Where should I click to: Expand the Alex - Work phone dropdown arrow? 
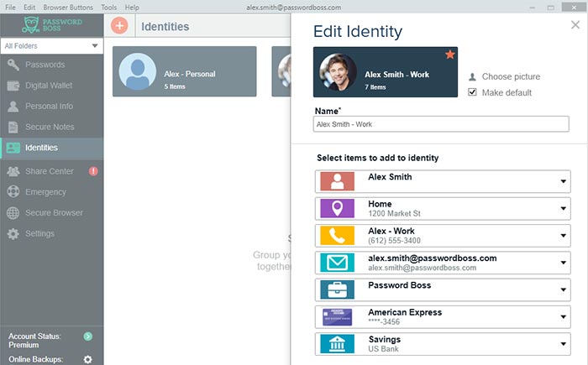[564, 235]
